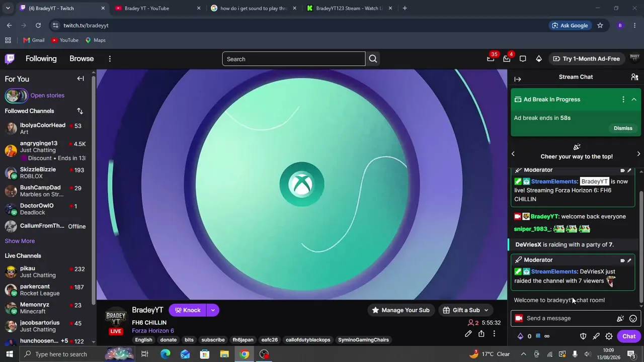
Task: Open the chat community users list
Action: (x=634, y=77)
